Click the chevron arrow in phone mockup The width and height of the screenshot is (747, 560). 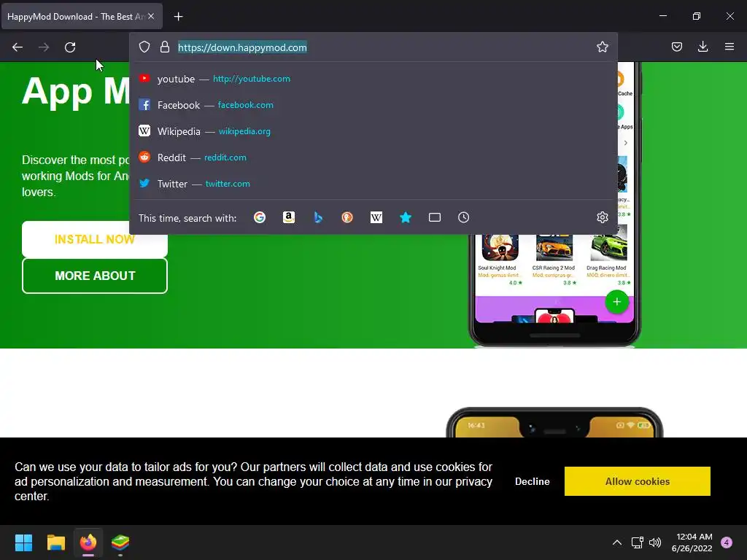[x=625, y=143]
